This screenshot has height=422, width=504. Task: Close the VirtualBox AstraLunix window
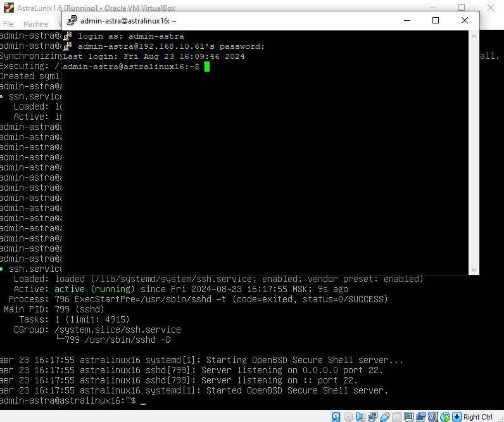coord(491,8)
